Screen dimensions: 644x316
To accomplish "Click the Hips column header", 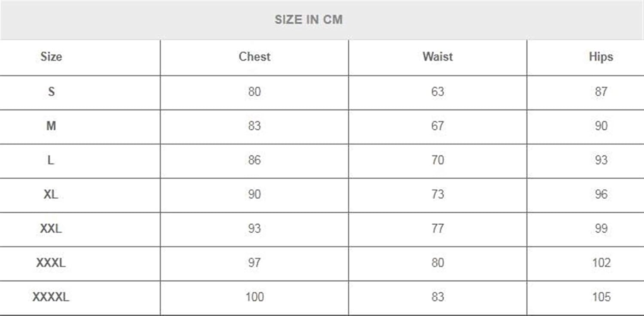I will click(x=601, y=57).
